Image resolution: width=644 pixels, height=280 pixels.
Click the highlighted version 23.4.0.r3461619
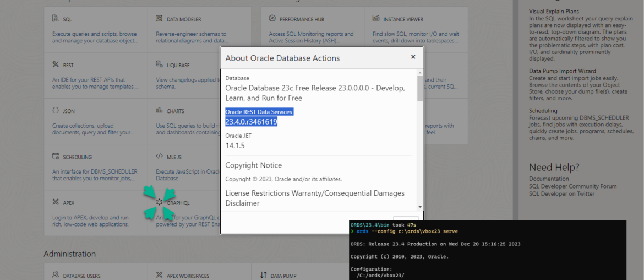tap(252, 122)
